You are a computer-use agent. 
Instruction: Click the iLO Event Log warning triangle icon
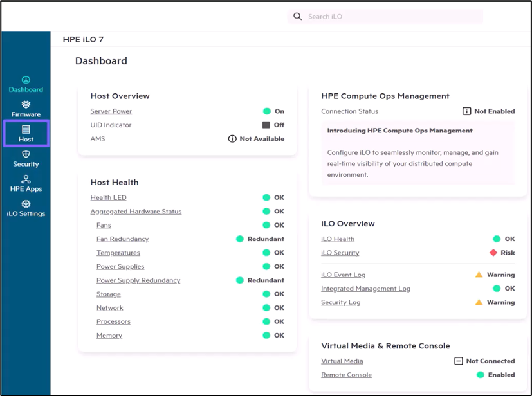point(479,274)
